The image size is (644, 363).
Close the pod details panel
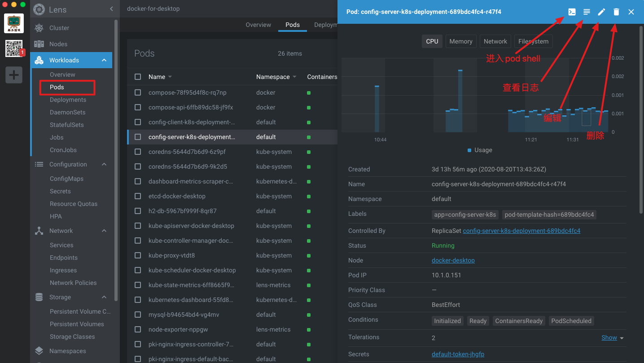(x=631, y=12)
